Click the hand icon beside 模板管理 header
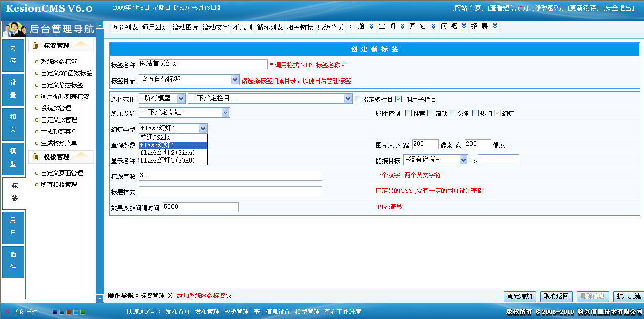This screenshot has height=319, width=644. point(36,157)
